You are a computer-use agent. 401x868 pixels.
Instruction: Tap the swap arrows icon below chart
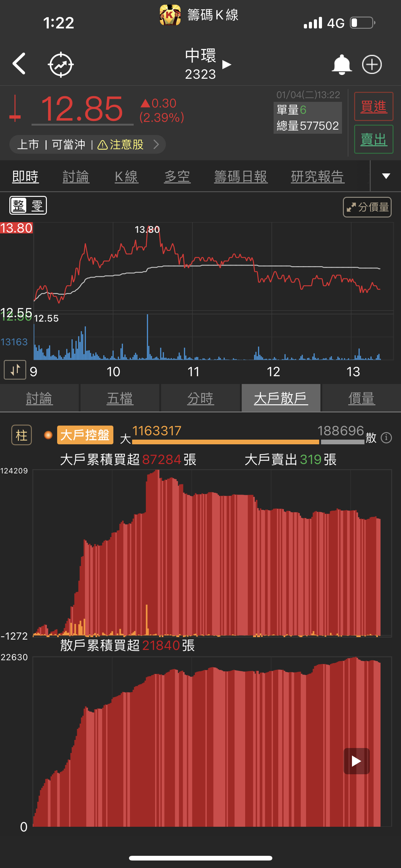15,370
